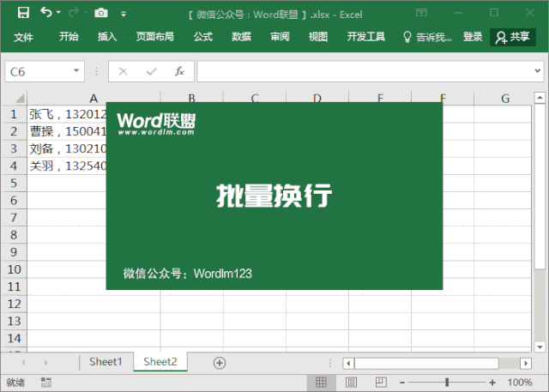Screen dimensions: 549x392
Task: Switch to the 插入 ribbon tab
Action: (x=107, y=36)
